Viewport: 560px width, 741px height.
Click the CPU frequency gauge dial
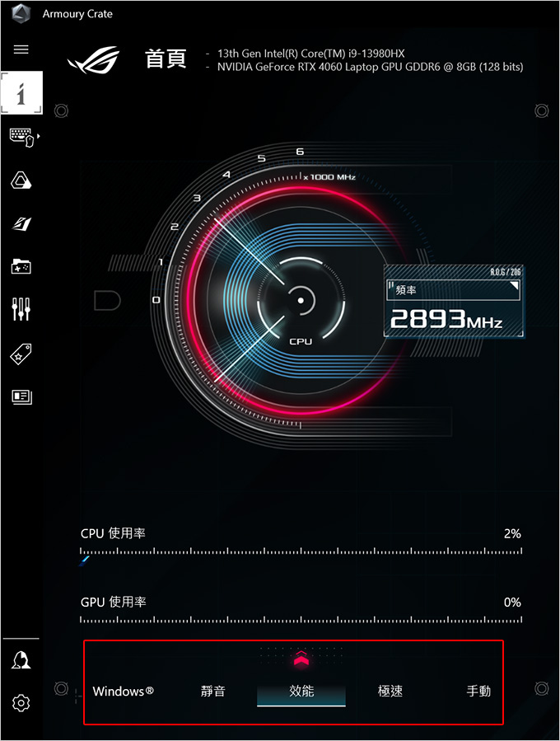click(x=301, y=300)
